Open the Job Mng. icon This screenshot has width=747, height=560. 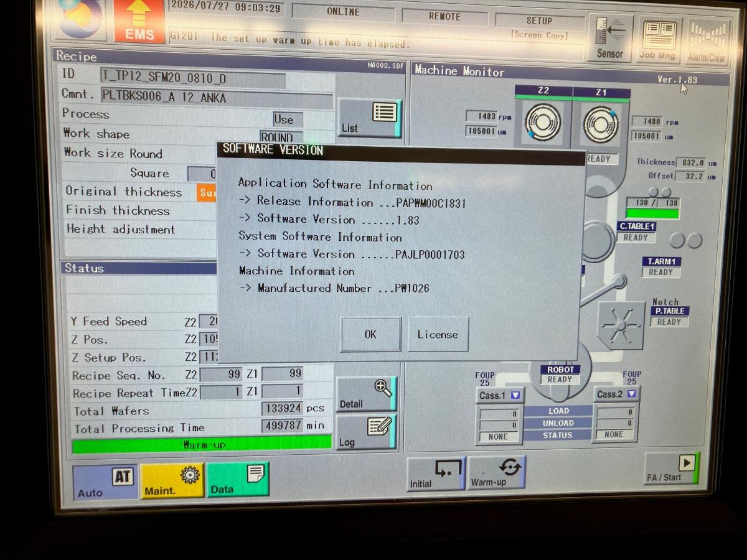pyautogui.click(x=659, y=39)
